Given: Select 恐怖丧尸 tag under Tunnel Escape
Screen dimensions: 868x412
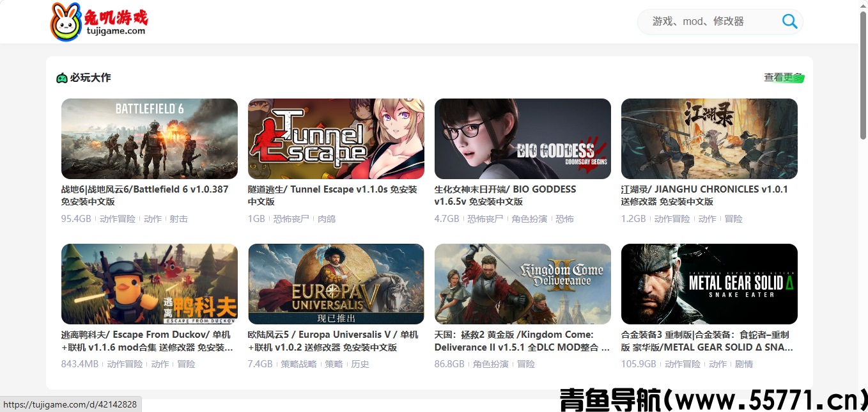Looking at the screenshot, I should (x=291, y=219).
